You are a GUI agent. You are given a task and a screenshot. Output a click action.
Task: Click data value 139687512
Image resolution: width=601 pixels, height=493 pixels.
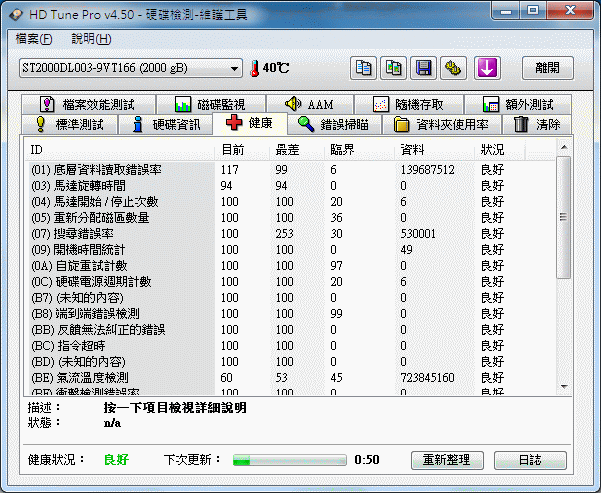pyautogui.click(x=427, y=170)
